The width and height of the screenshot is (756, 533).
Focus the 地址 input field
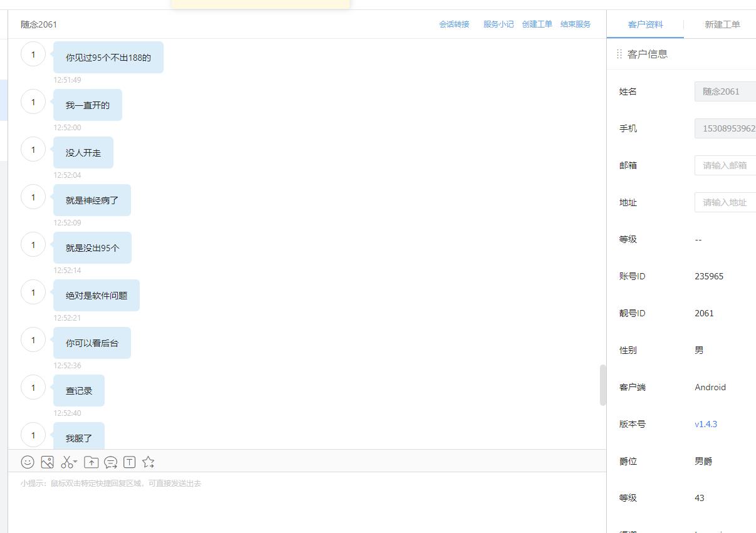[x=725, y=202]
